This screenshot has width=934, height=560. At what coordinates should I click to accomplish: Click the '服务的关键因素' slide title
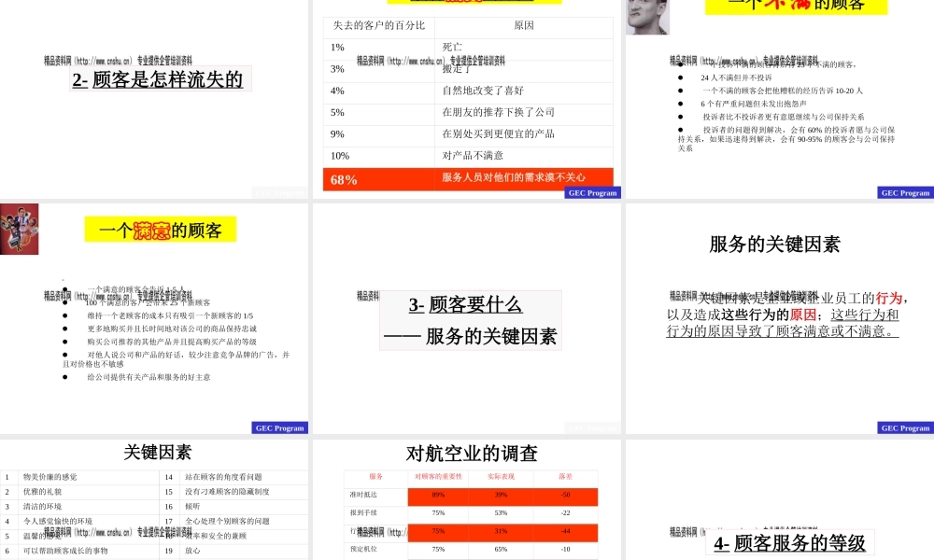click(x=774, y=244)
